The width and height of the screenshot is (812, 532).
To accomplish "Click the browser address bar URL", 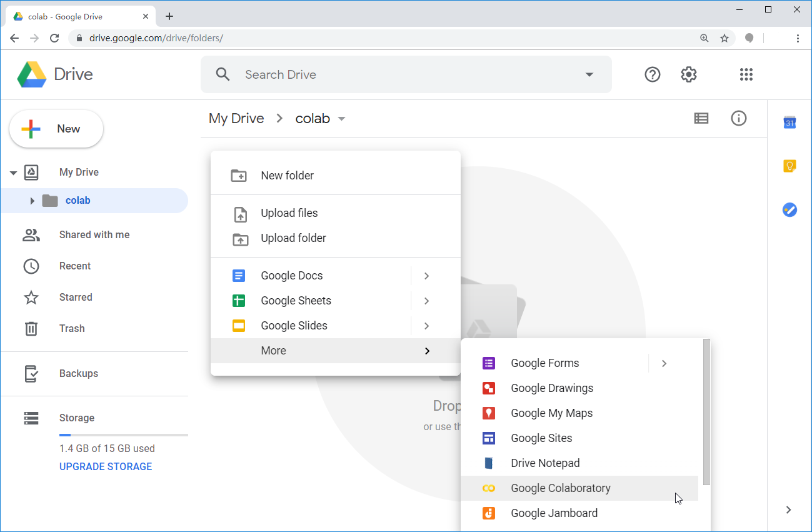I will [x=156, y=38].
